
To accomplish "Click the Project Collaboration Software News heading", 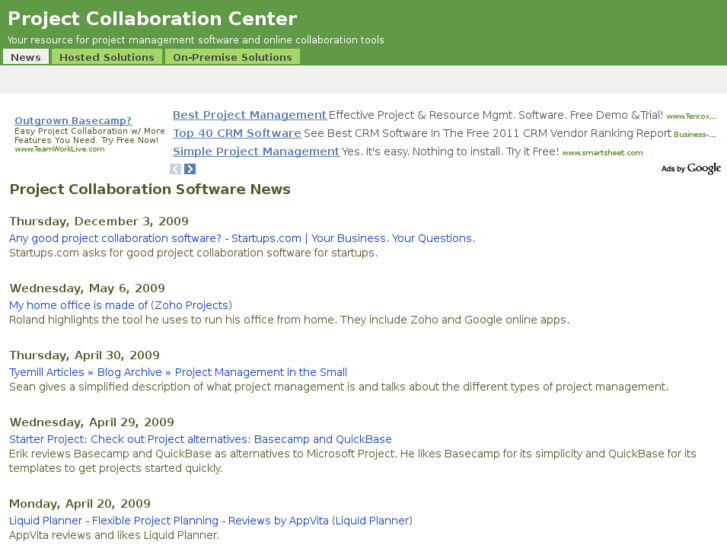I will tap(150, 189).
